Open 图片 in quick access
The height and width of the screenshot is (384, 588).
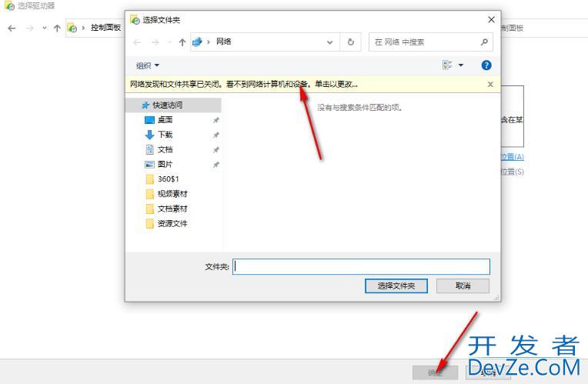tap(165, 164)
